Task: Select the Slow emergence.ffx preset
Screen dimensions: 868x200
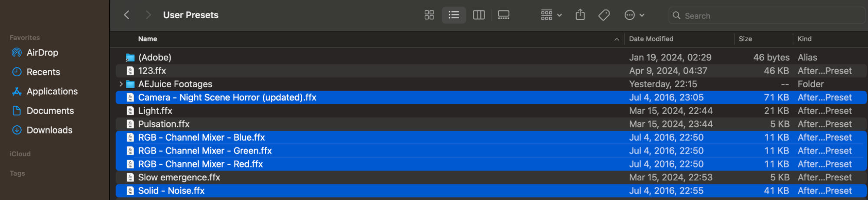Action: pyautogui.click(x=179, y=177)
